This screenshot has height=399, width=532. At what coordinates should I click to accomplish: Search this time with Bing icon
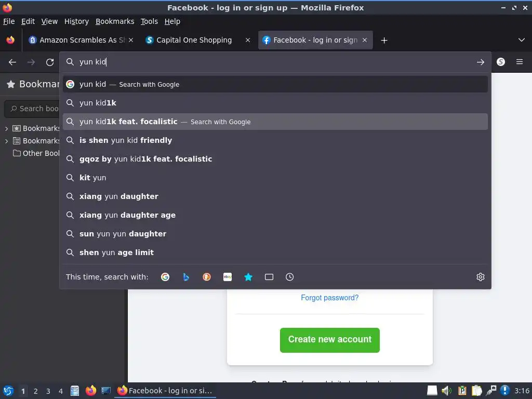pyautogui.click(x=186, y=277)
